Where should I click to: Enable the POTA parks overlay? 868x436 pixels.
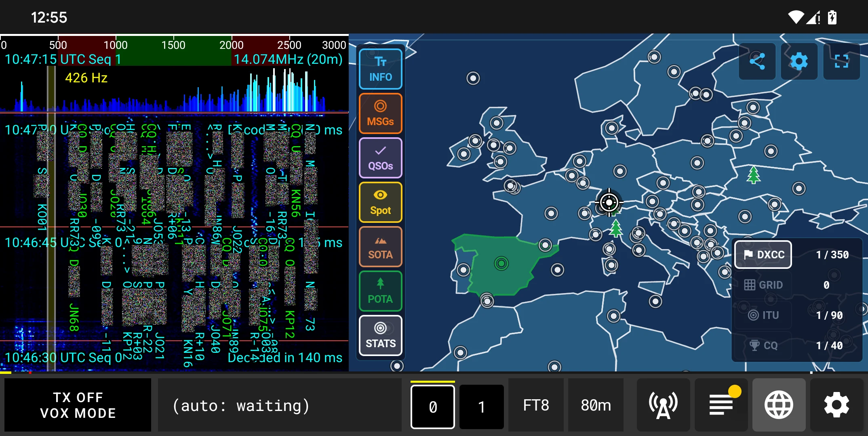tap(380, 291)
